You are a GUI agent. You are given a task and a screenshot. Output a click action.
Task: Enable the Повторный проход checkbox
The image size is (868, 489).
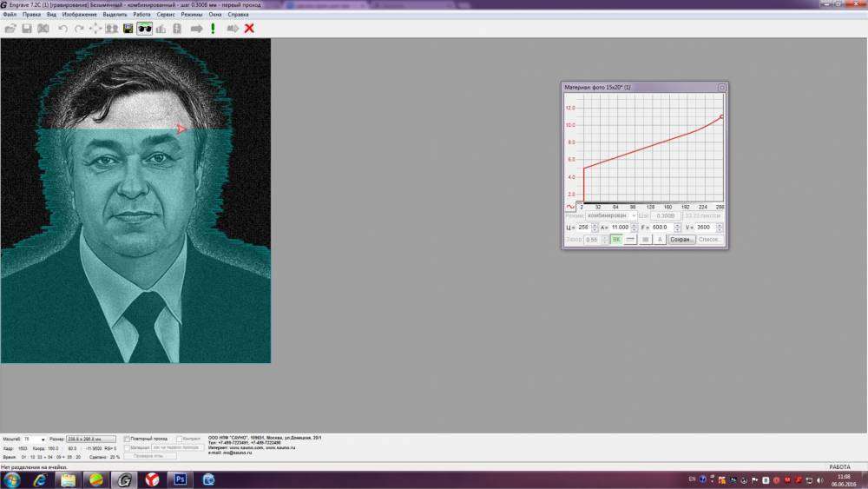pyautogui.click(x=127, y=439)
